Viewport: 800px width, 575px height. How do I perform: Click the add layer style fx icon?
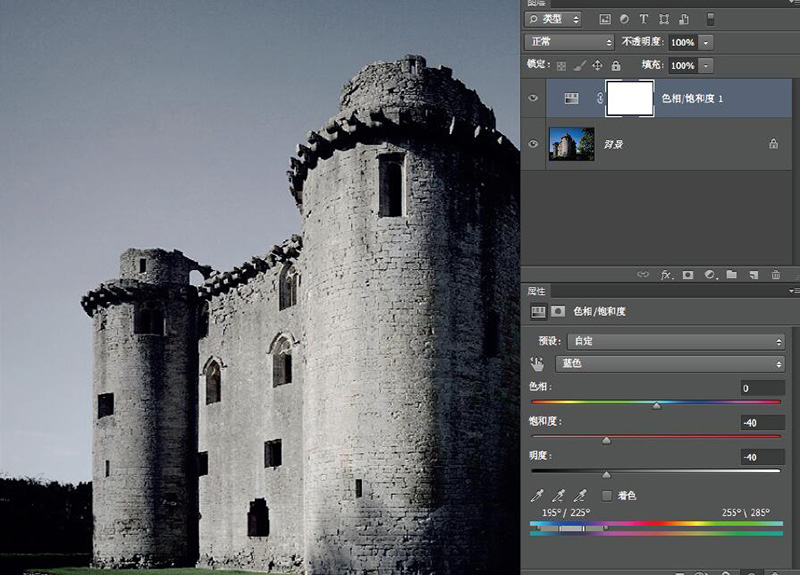click(x=666, y=274)
